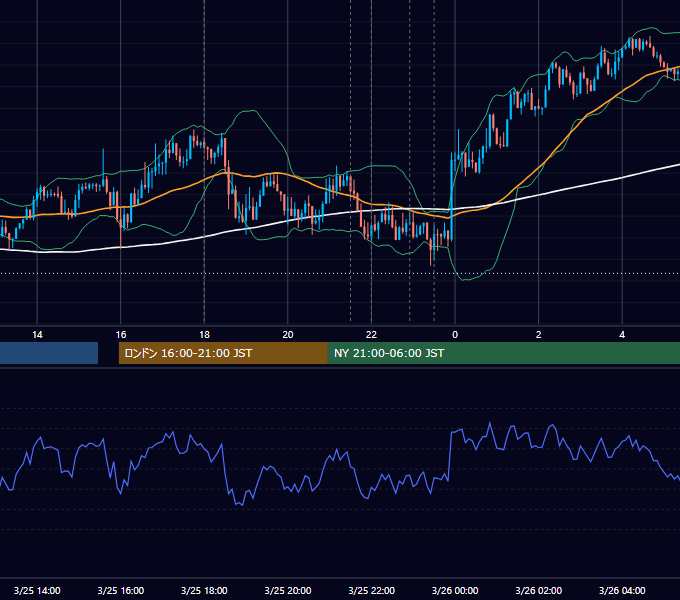The height and width of the screenshot is (600, 680).
Task: Select the 3/25 14:00 time axis label
Action: [x=37, y=590]
